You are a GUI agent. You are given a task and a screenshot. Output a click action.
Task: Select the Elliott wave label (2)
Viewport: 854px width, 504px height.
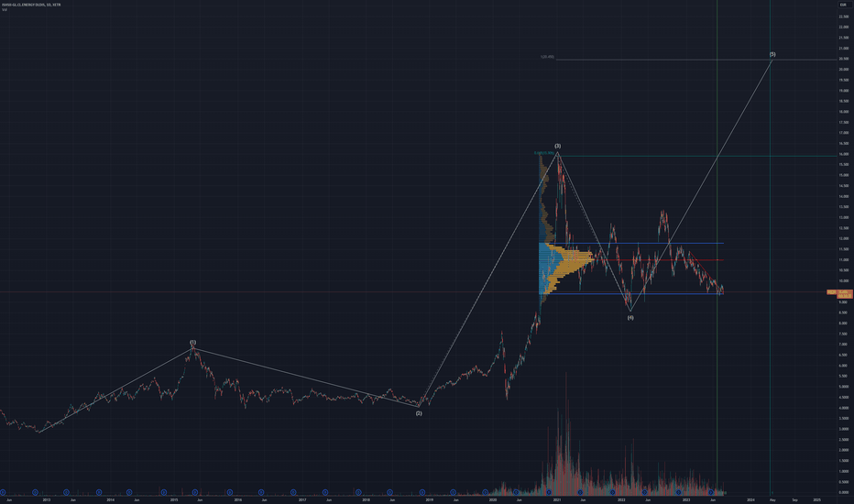coord(419,413)
